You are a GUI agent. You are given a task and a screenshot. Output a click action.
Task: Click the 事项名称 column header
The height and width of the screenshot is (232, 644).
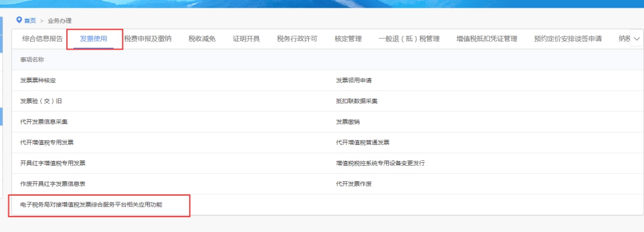[x=32, y=60]
